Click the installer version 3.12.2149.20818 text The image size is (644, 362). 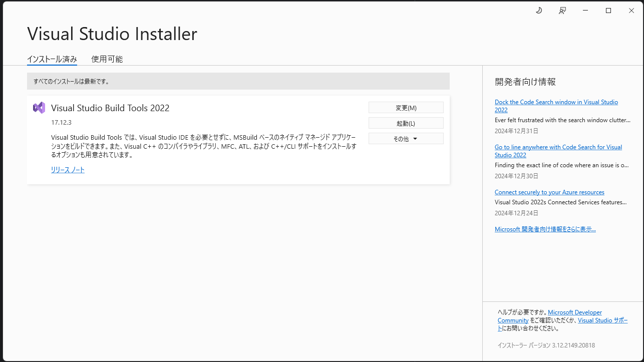click(x=546, y=345)
